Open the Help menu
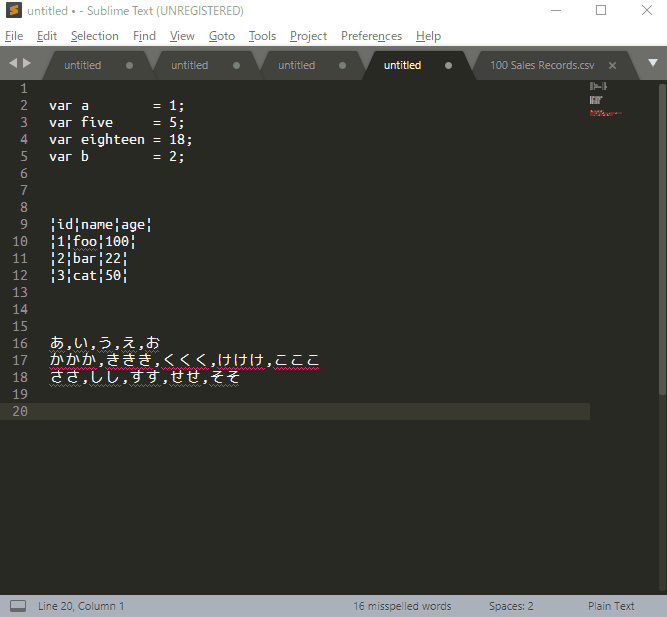This screenshot has height=617, width=667. coord(428,36)
